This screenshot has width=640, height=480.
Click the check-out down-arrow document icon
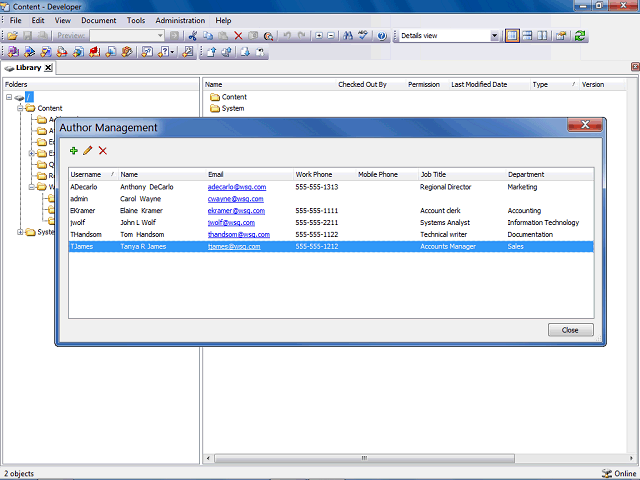[245, 52]
